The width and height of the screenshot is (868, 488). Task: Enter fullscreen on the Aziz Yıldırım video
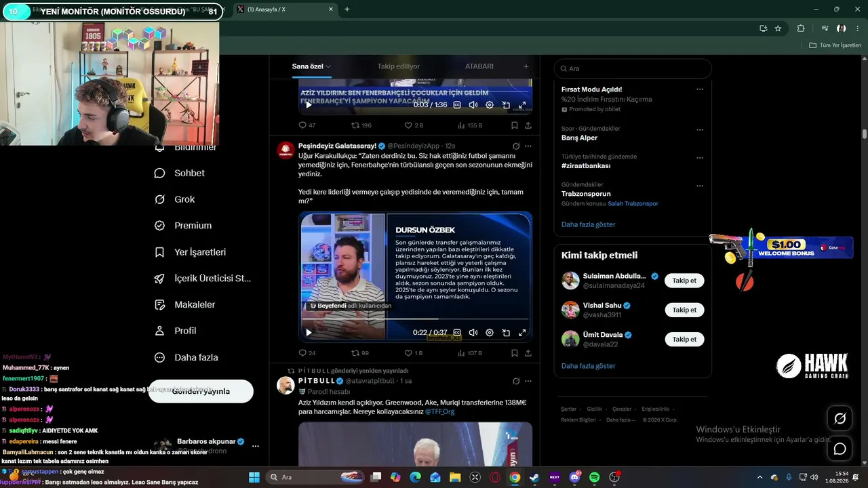[522, 105]
